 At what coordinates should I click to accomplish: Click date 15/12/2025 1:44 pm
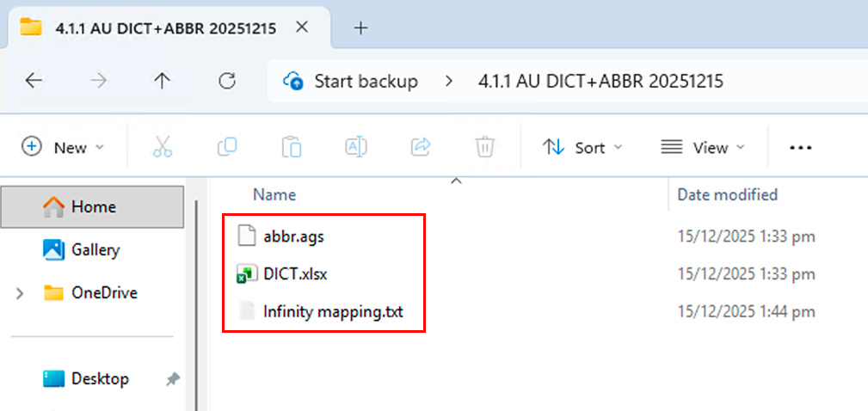click(x=746, y=312)
